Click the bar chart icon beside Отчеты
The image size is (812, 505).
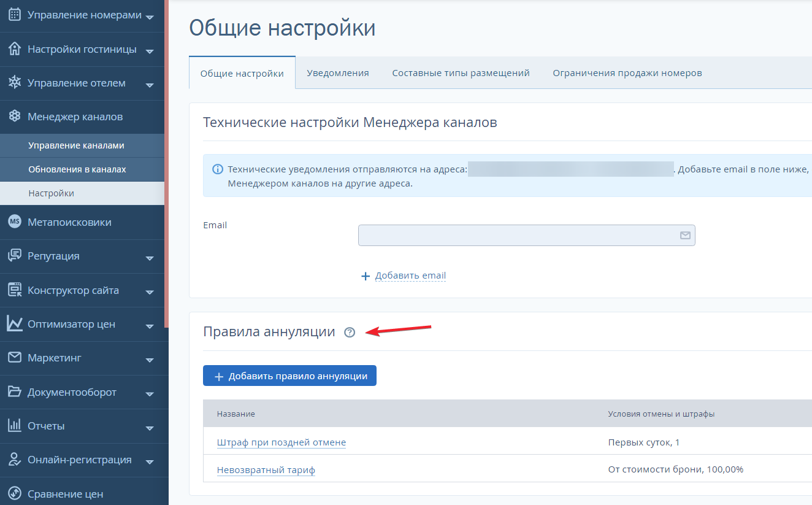15,426
